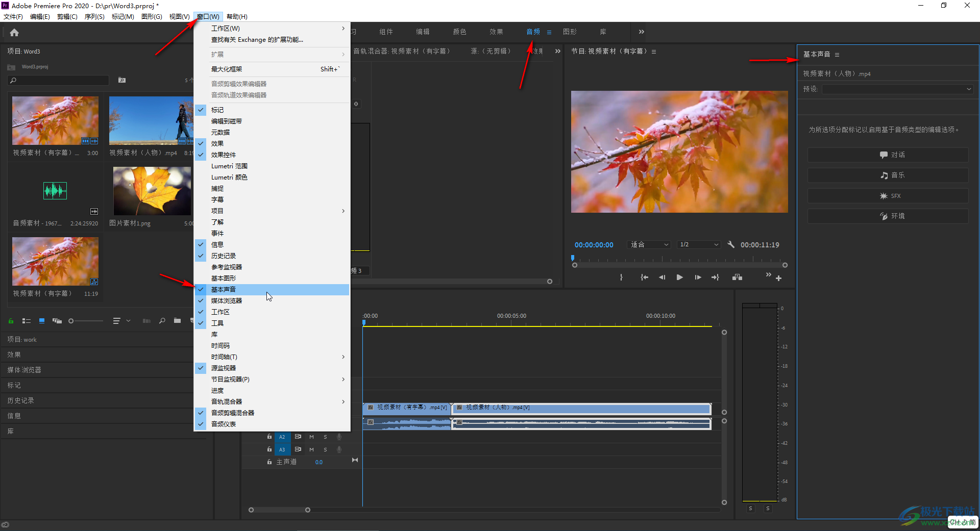Click the project panel thumbnail zoom slider
This screenshot has width=980, height=531.
(x=86, y=321)
